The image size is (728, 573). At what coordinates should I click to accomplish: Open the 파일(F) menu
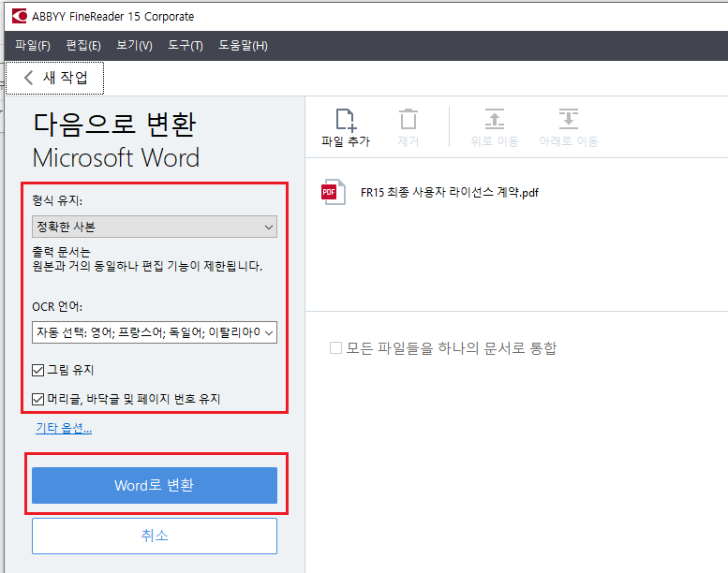(x=33, y=46)
